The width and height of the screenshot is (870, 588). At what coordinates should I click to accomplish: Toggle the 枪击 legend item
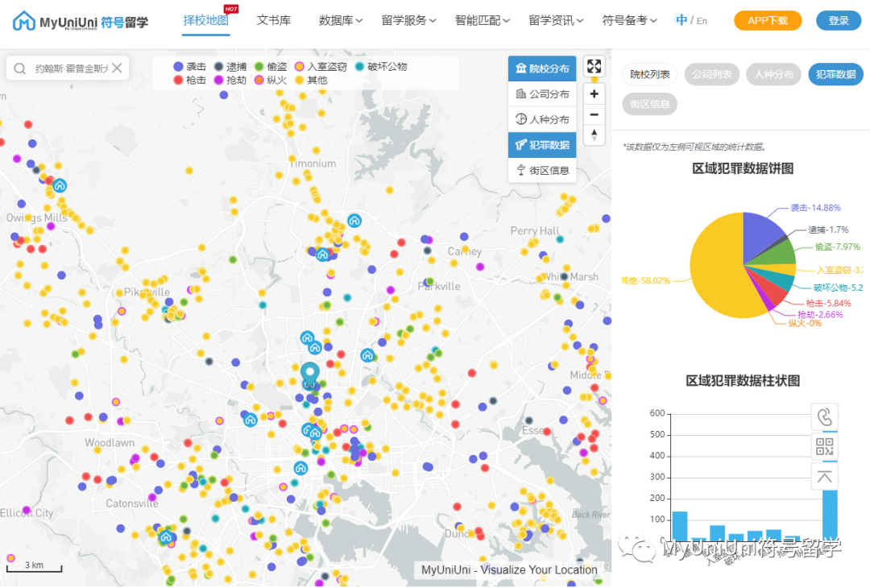tap(189, 81)
